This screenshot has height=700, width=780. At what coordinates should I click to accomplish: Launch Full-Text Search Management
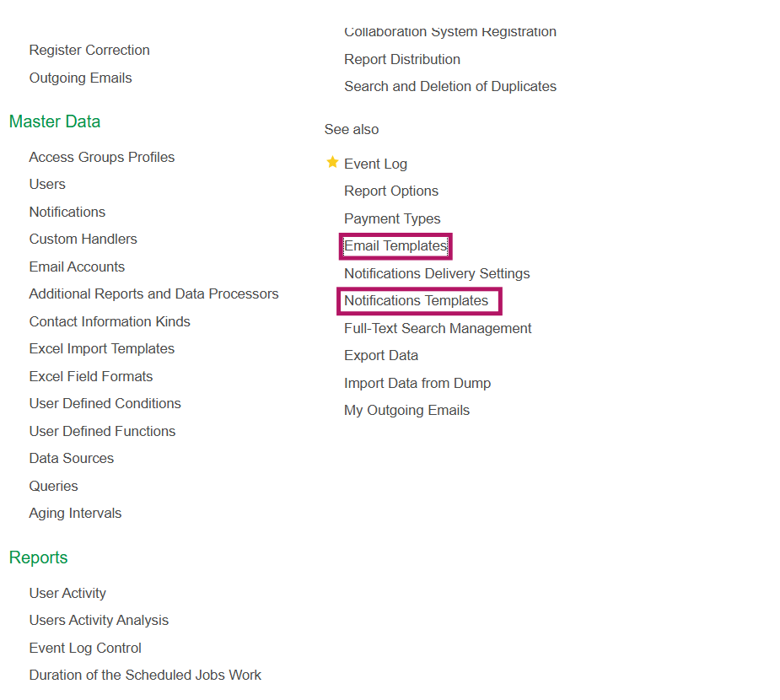click(438, 328)
